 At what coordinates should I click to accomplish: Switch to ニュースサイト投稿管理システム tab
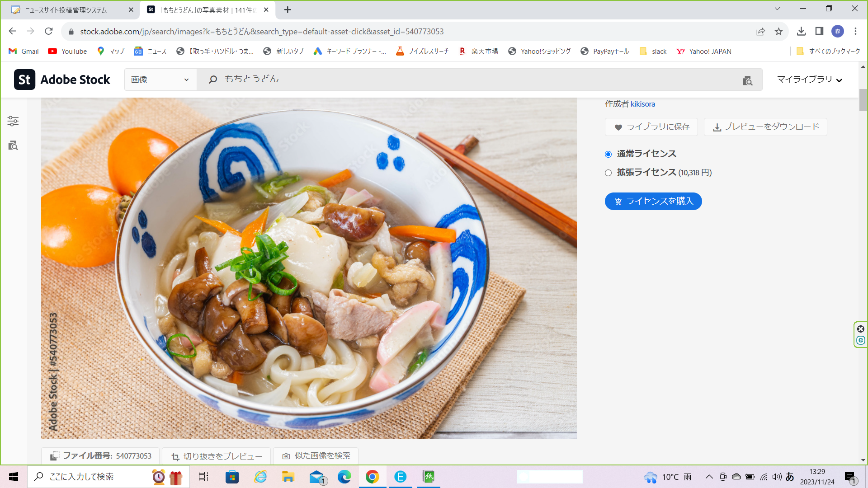(70, 10)
